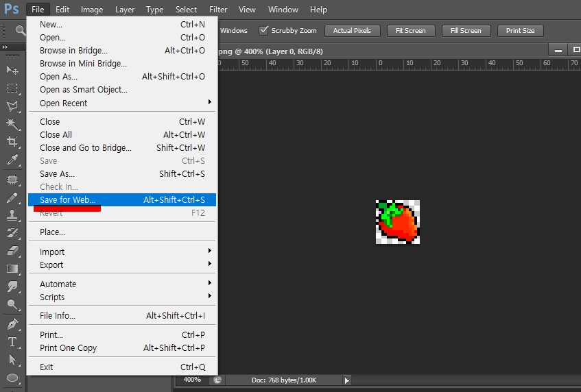Open the Help menu

[318, 10]
